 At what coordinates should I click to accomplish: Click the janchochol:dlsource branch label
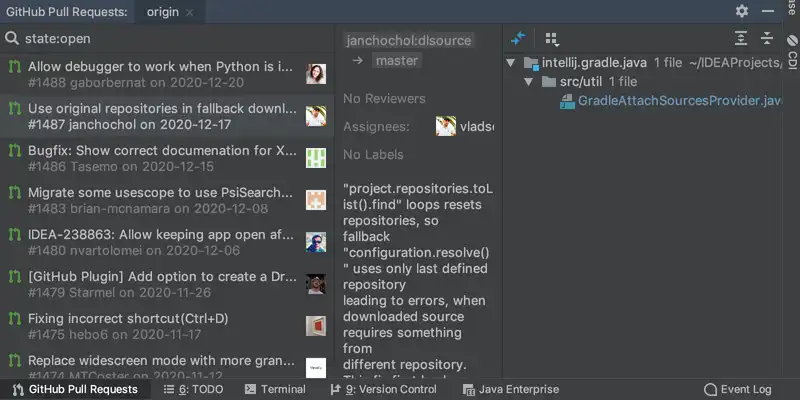(x=408, y=40)
